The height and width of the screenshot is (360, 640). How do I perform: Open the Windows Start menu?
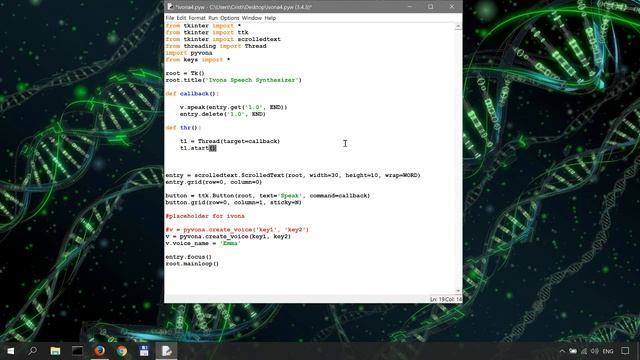coord(11,351)
